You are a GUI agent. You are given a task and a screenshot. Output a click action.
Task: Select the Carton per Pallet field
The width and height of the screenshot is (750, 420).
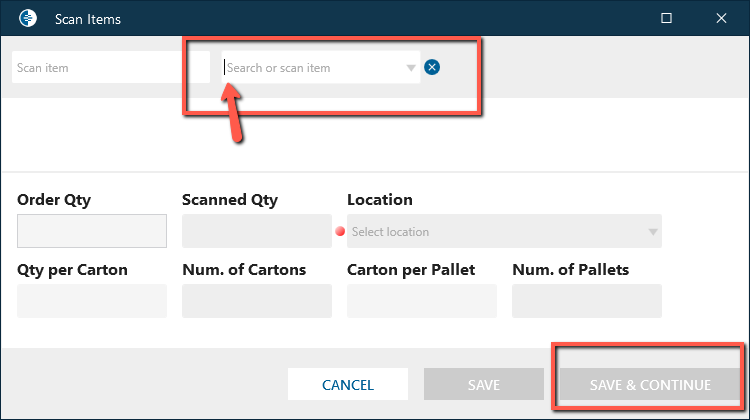(x=421, y=301)
